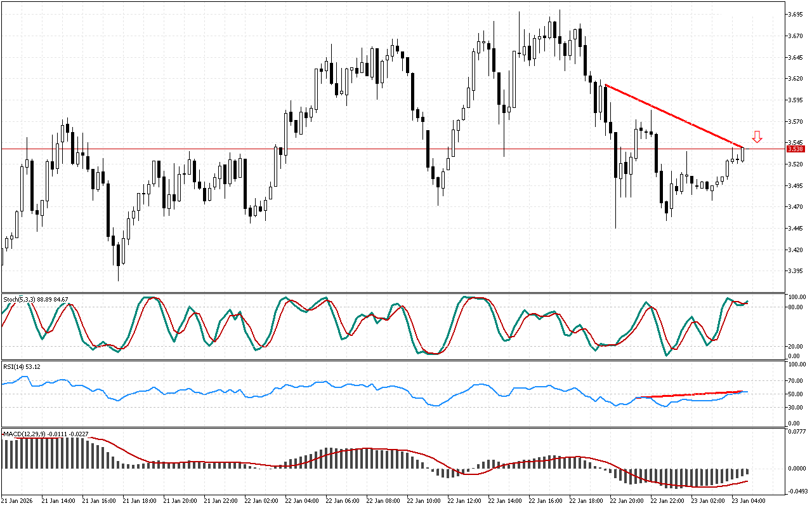Click the 3.695 price scale label
Screen dimensions: 812x508
point(796,15)
